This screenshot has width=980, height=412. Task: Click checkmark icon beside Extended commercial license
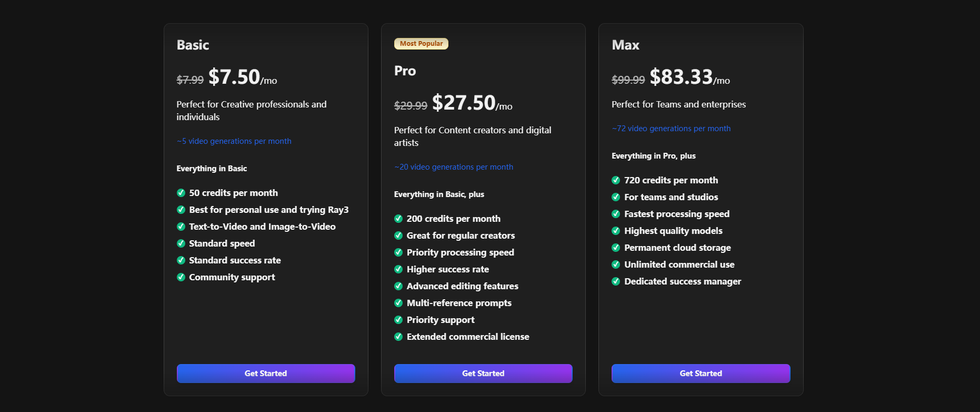pos(398,337)
